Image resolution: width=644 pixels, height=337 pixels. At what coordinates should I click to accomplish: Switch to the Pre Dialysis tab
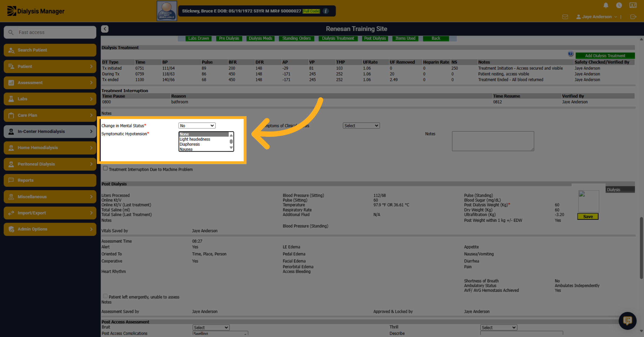(x=229, y=38)
